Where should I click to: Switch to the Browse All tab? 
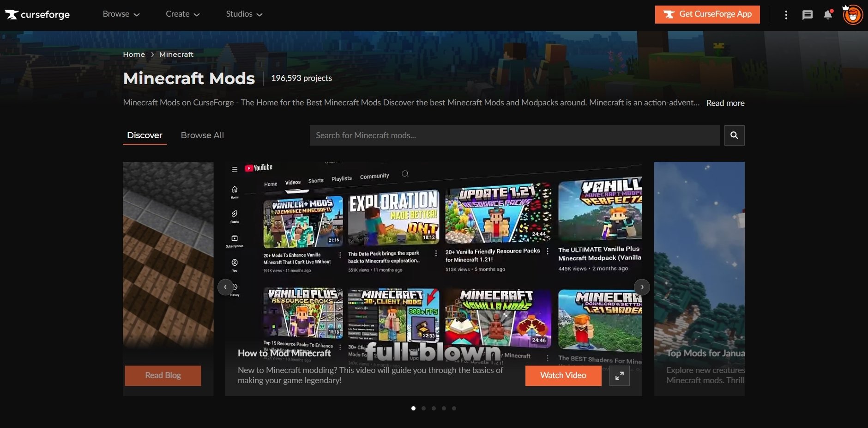pyautogui.click(x=202, y=135)
